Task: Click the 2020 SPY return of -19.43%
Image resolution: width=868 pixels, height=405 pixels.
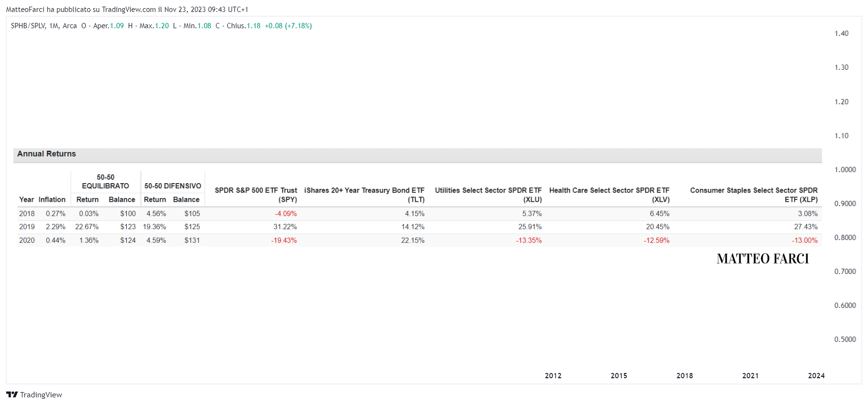Action: tap(284, 241)
